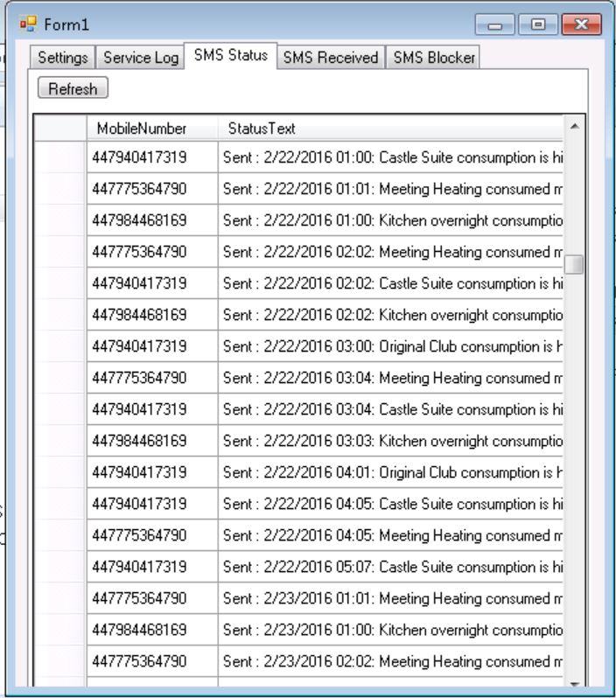
Task: Minimize the Form1 window
Action: click(x=495, y=24)
